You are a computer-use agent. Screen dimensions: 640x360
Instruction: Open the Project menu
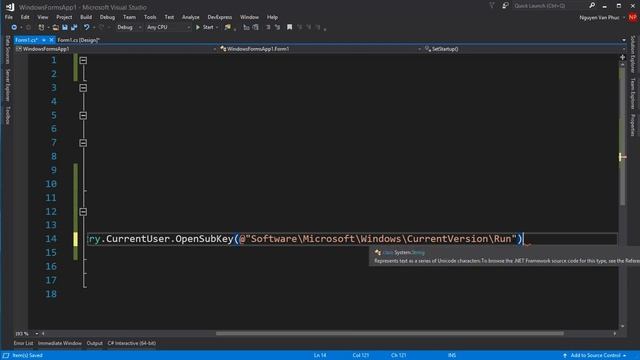pyautogui.click(x=64, y=17)
